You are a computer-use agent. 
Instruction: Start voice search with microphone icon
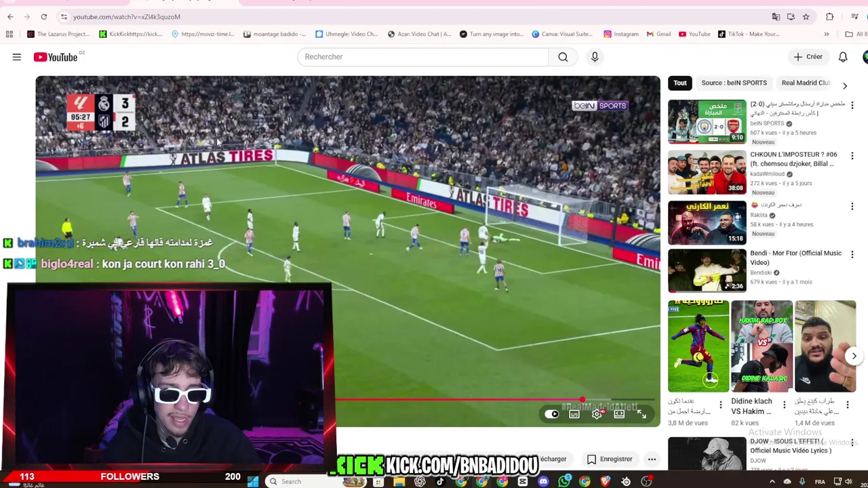click(x=595, y=57)
